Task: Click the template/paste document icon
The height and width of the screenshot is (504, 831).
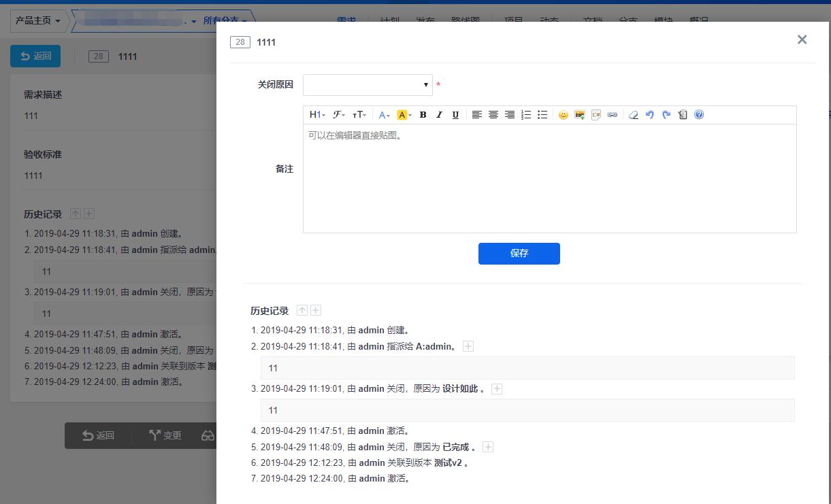Action: coord(683,115)
